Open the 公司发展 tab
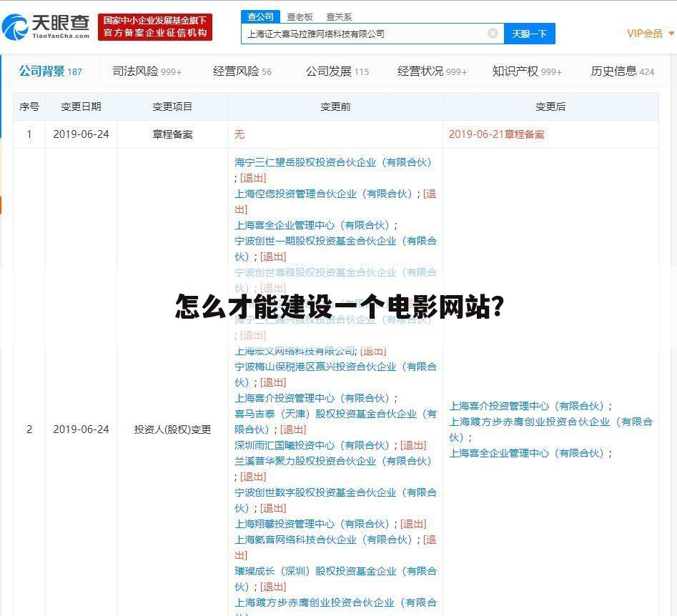The height and width of the screenshot is (616, 677). pyautogui.click(x=337, y=71)
